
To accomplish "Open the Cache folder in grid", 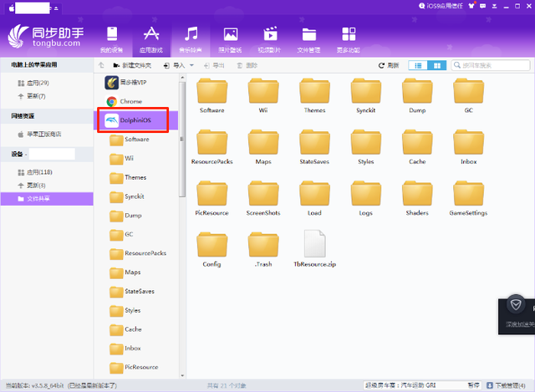I will [x=417, y=147].
